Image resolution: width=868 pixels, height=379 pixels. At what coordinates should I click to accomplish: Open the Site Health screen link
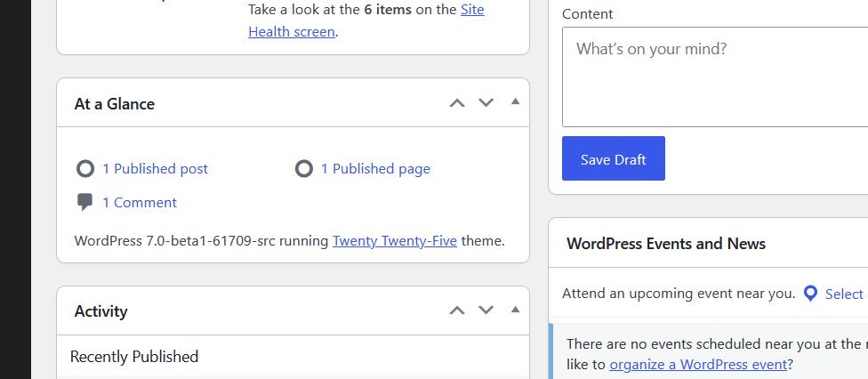tap(291, 31)
